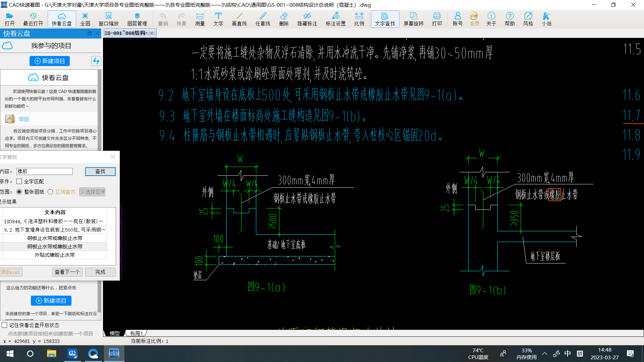The image size is (644, 362).
Task: Open 打印 print dialog
Action: tap(437, 19)
